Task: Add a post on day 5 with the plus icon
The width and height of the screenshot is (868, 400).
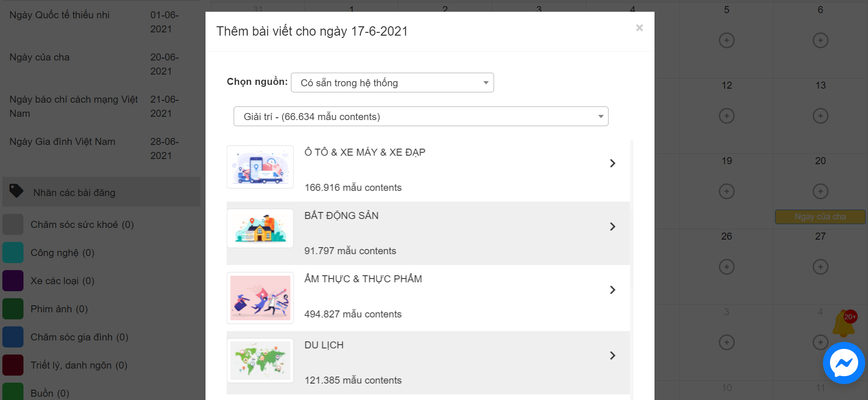Action: [726, 40]
